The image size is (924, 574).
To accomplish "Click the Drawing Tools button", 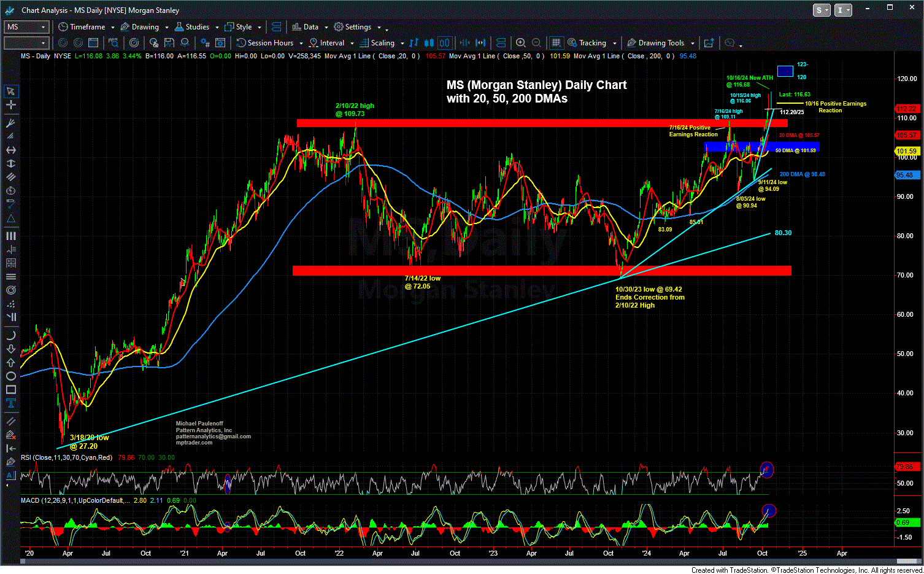I will pos(656,43).
